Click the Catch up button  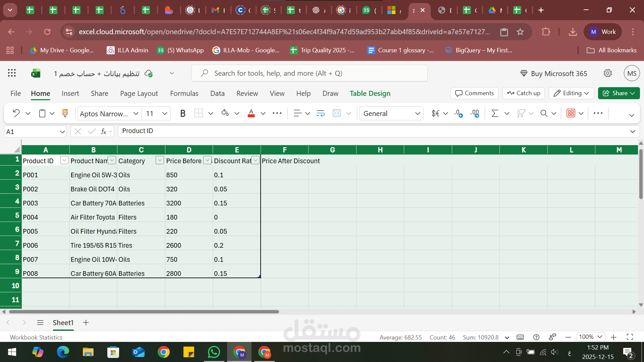(523, 93)
